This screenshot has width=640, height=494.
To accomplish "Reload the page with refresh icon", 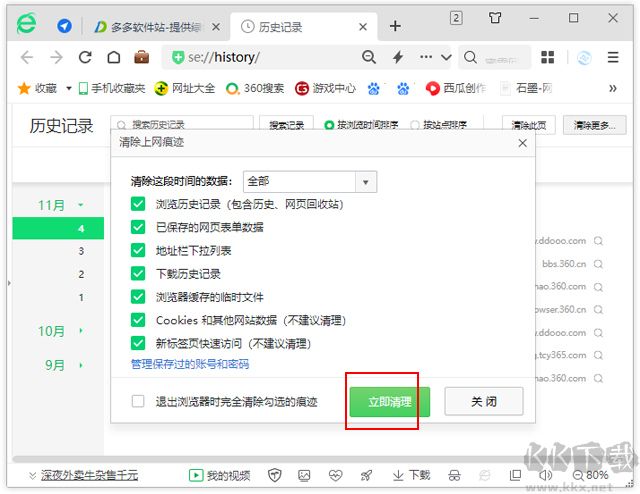I will [85, 57].
